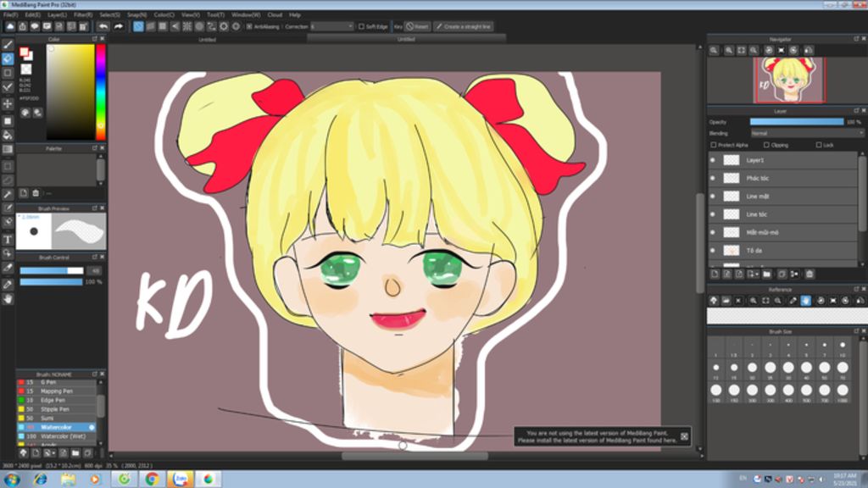The image size is (868, 488).
Task: Open Internet Explorer from taskbar
Action: point(41,479)
